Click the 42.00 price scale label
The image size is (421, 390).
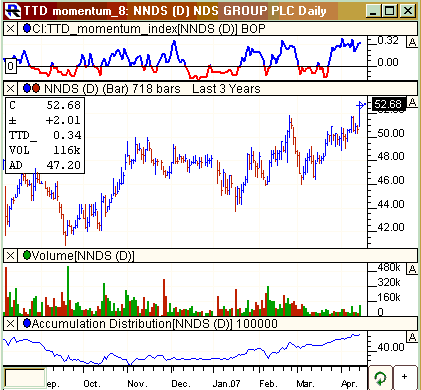[391, 227]
